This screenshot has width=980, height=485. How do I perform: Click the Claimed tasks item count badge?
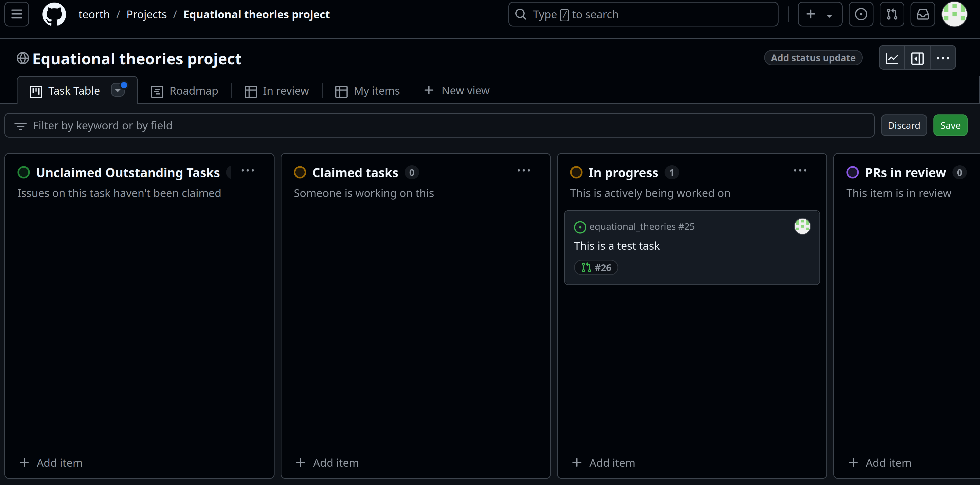tap(412, 173)
